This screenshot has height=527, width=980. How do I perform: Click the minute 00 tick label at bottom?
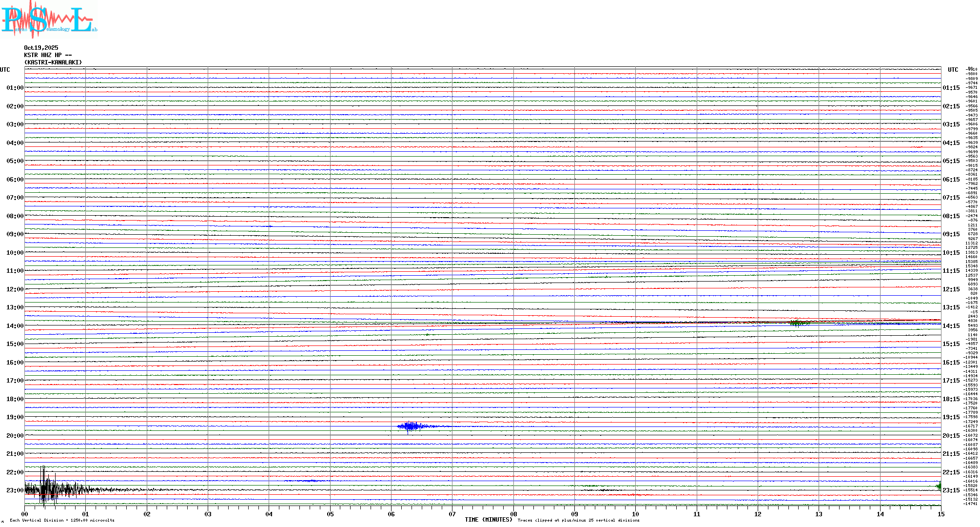24,514
